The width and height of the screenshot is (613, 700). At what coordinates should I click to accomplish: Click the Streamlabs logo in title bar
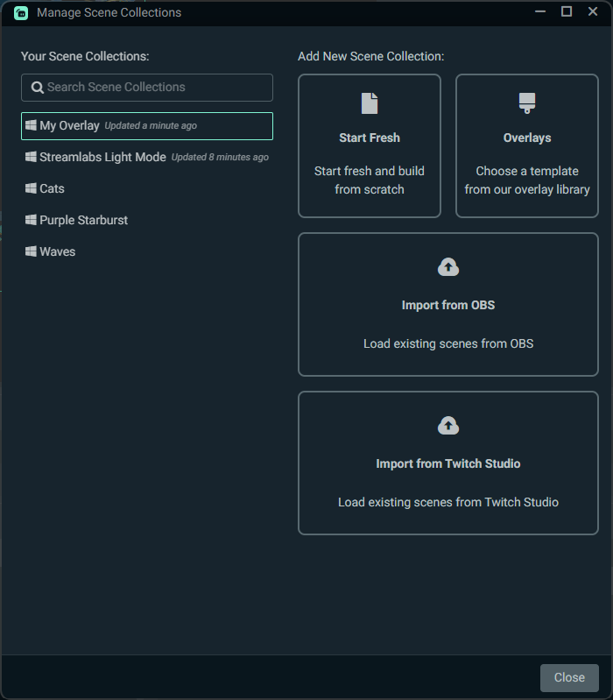coord(21,13)
